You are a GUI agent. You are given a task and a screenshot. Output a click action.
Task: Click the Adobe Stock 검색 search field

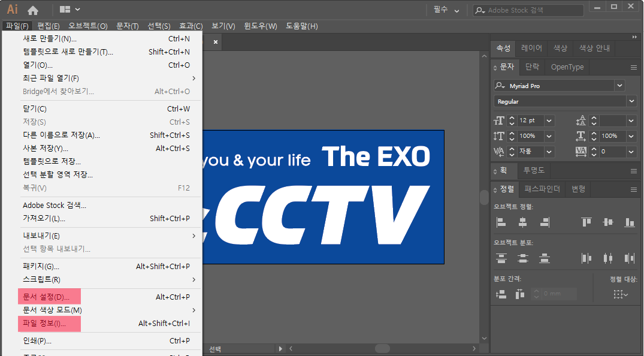click(x=528, y=10)
